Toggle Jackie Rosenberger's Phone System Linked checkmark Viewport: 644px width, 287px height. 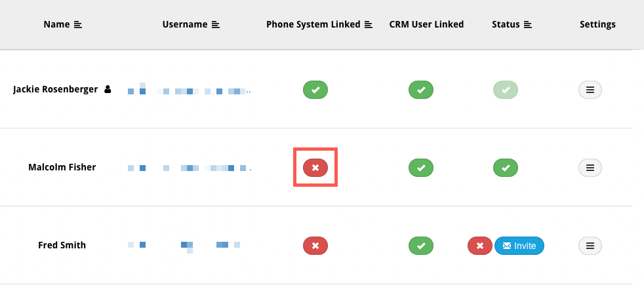pos(315,90)
